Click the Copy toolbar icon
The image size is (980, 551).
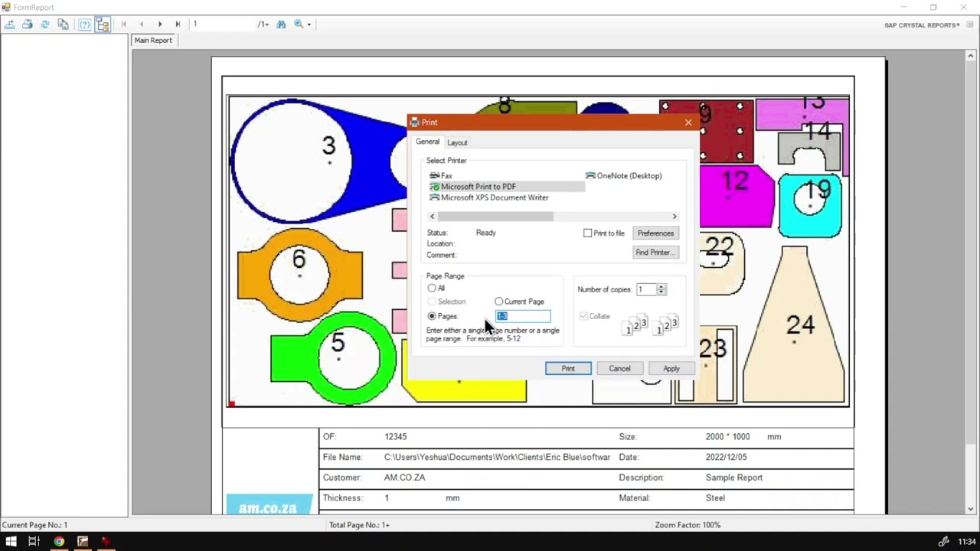64,24
